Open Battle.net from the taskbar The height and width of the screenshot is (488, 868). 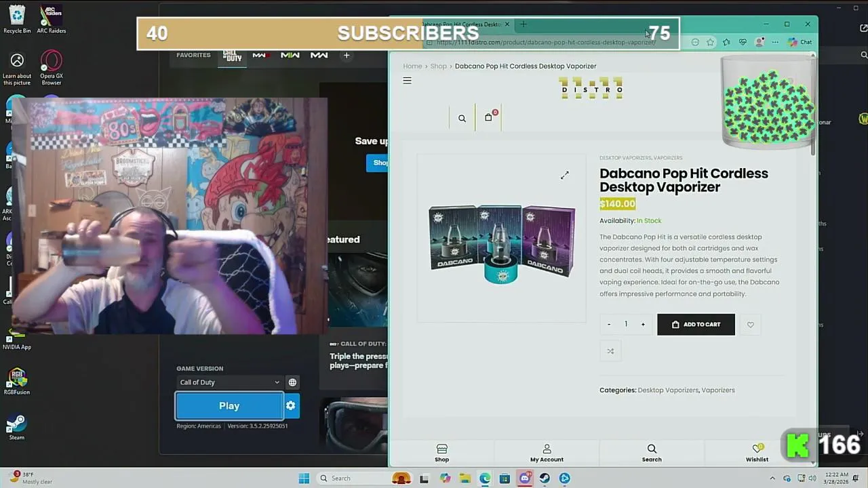[564, 479]
